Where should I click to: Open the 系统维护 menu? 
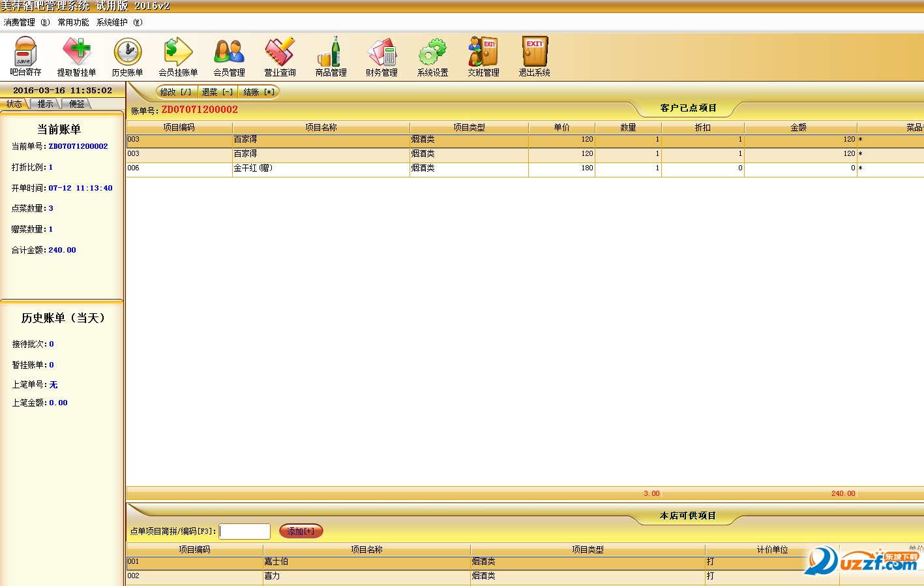coord(119,22)
